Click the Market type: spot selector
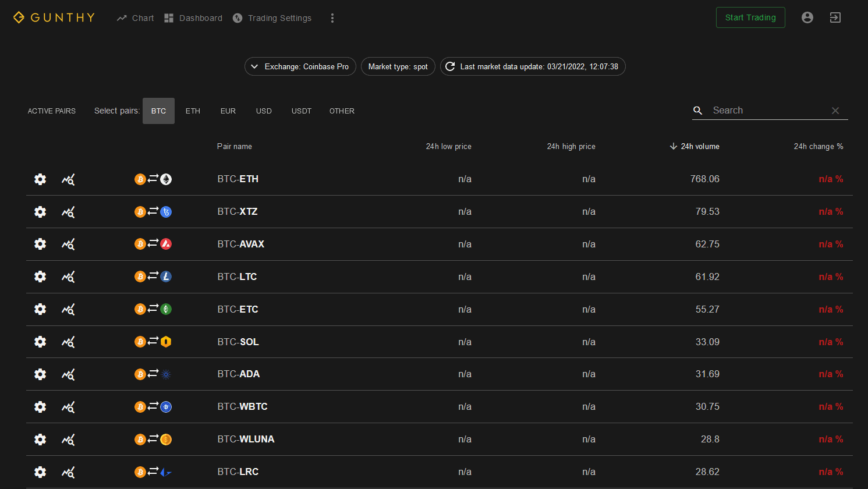Image resolution: width=868 pixels, height=489 pixels. tap(398, 66)
